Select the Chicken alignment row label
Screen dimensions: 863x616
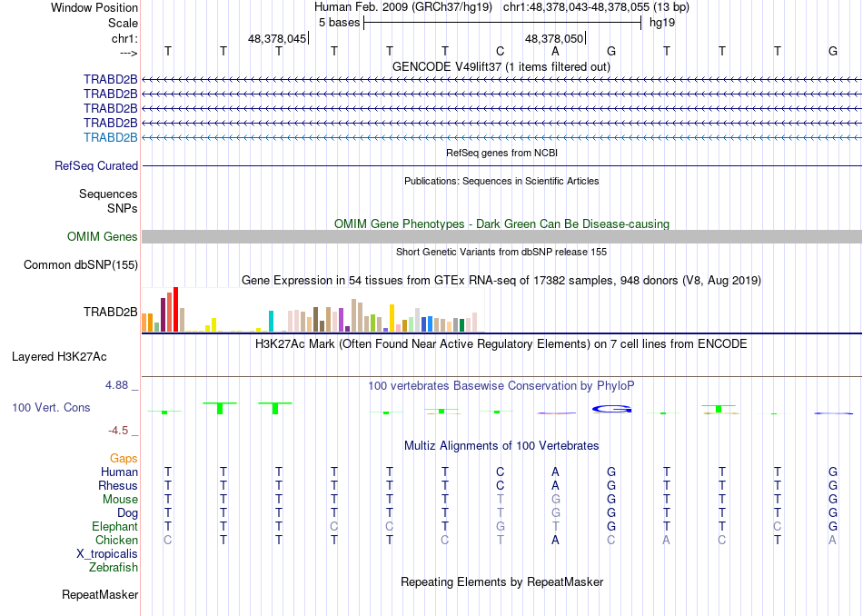(x=116, y=540)
